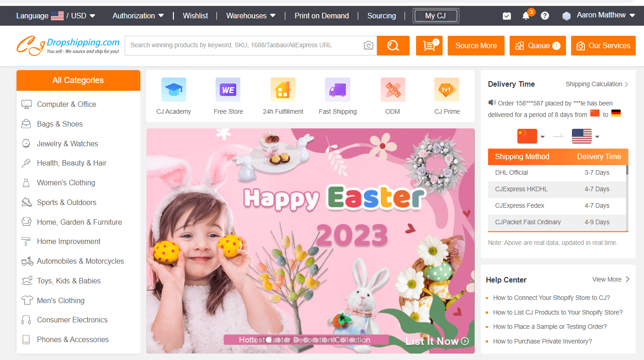644x360 pixels.
Task: Open the Sourcing menu item
Action: coord(382,16)
